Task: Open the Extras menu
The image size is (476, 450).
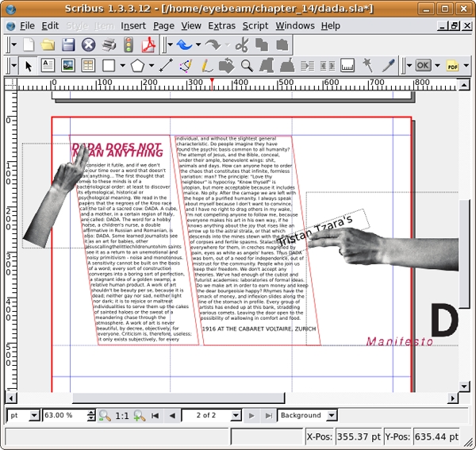Action: 221,25
